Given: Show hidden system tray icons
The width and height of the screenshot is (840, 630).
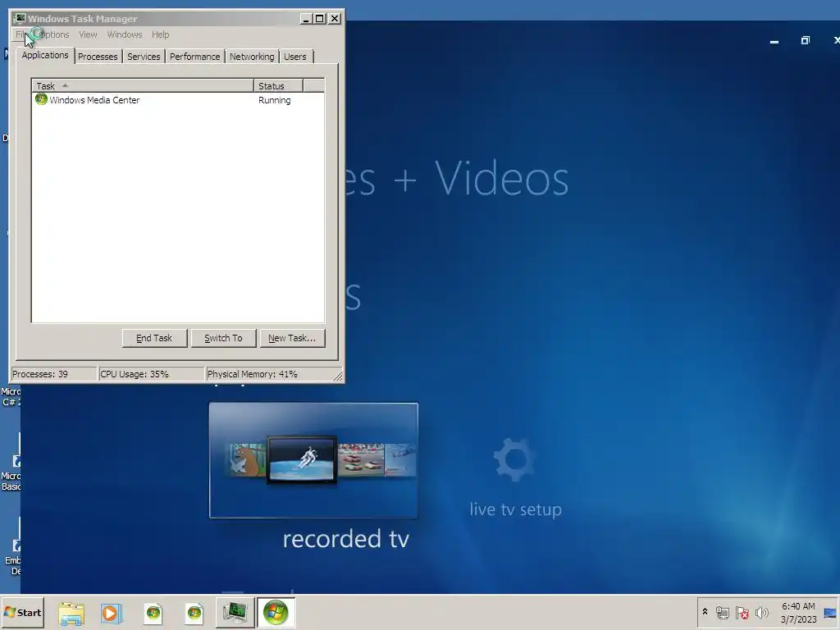Looking at the screenshot, I should pyautogui.click(x=705, y=612).
